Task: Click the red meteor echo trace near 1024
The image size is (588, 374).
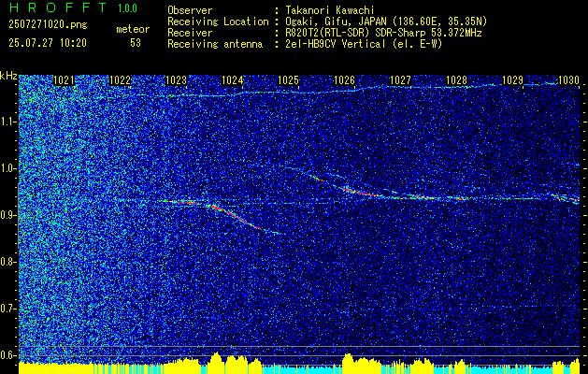Action: [235, 216]
